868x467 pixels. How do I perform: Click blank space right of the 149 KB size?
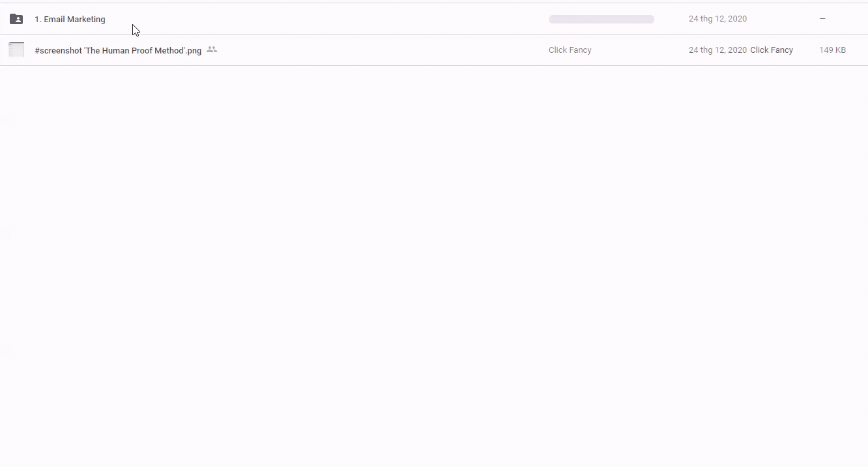[858, 50]
